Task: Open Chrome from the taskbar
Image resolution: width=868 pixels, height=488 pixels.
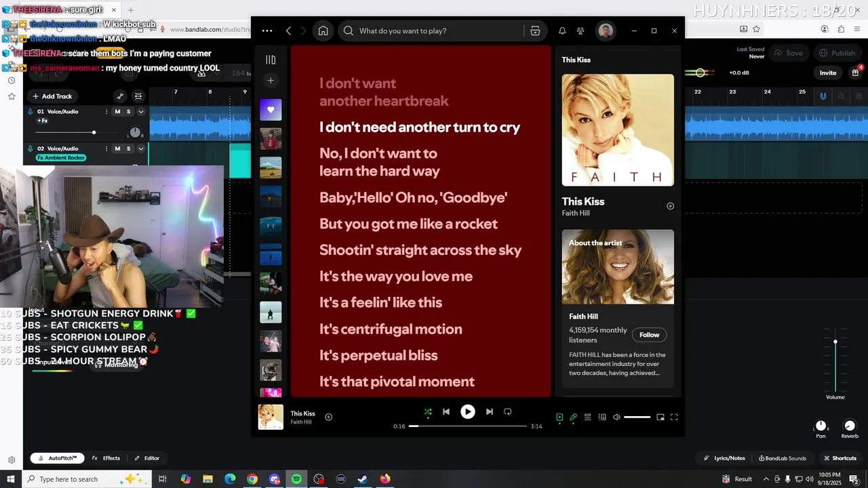Action: pos(252,479)
